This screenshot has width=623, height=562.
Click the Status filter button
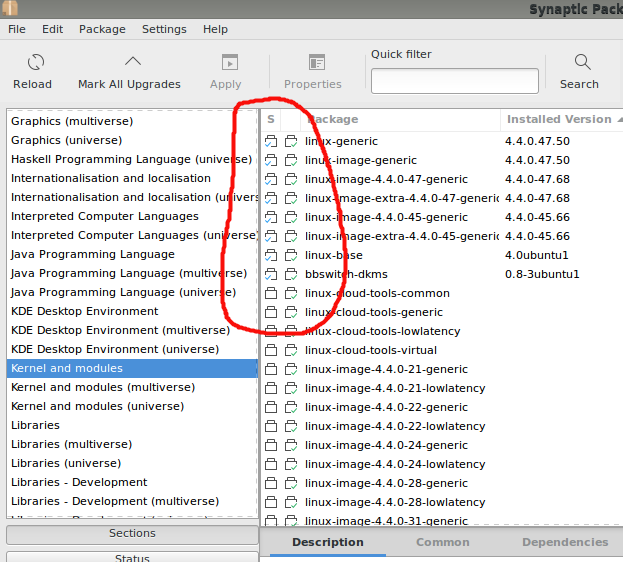point(132,557)
